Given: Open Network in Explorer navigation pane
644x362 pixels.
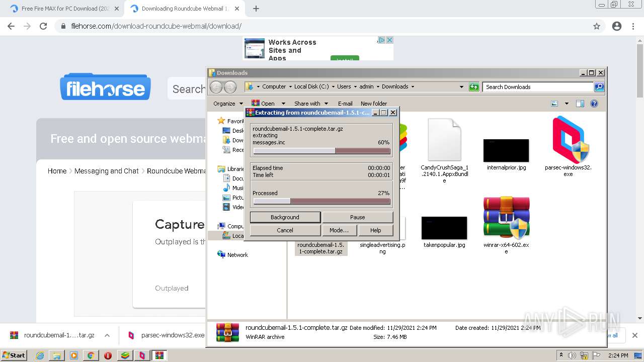Looking at the screenshot, I should (237, 255).
